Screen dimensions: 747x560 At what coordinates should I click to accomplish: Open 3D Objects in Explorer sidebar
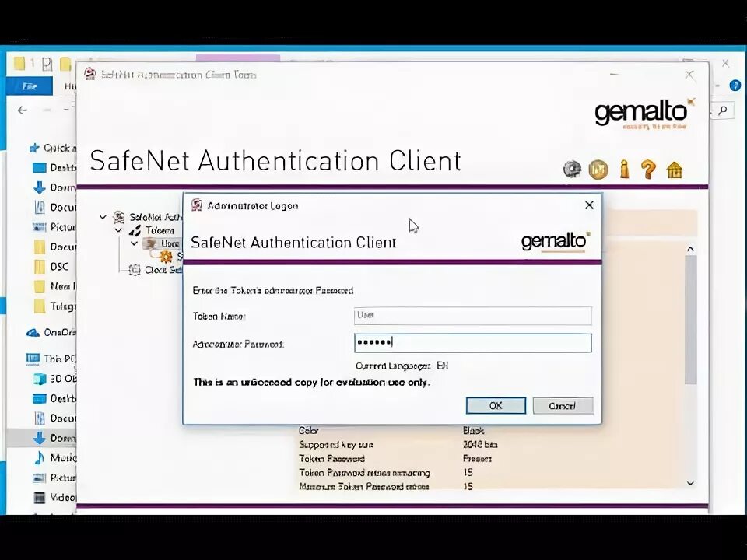coord(54,379)
